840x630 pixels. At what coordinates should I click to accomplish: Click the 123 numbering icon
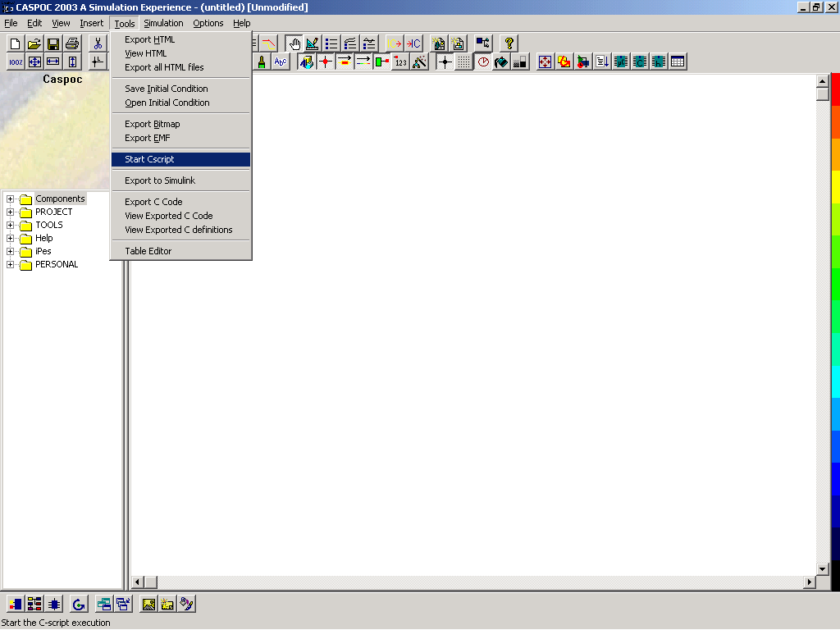click(400, 62)
